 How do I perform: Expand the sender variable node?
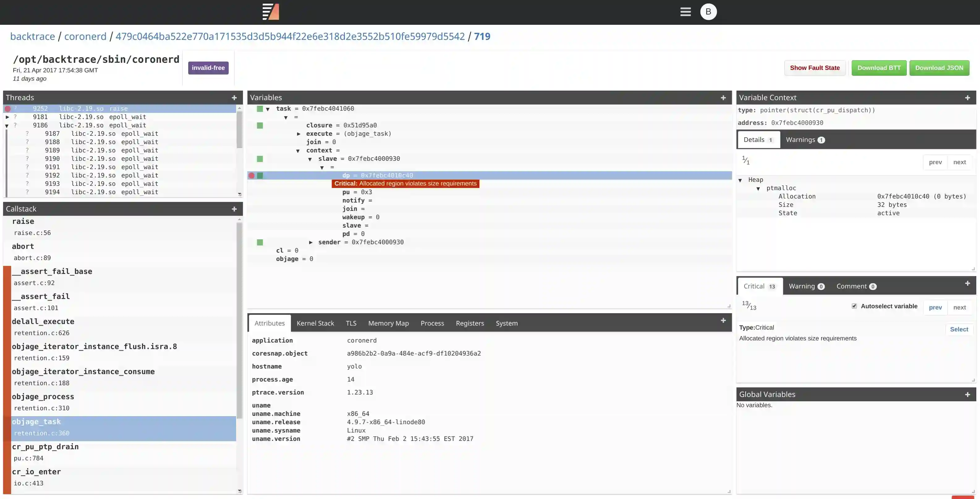(311, 242)
